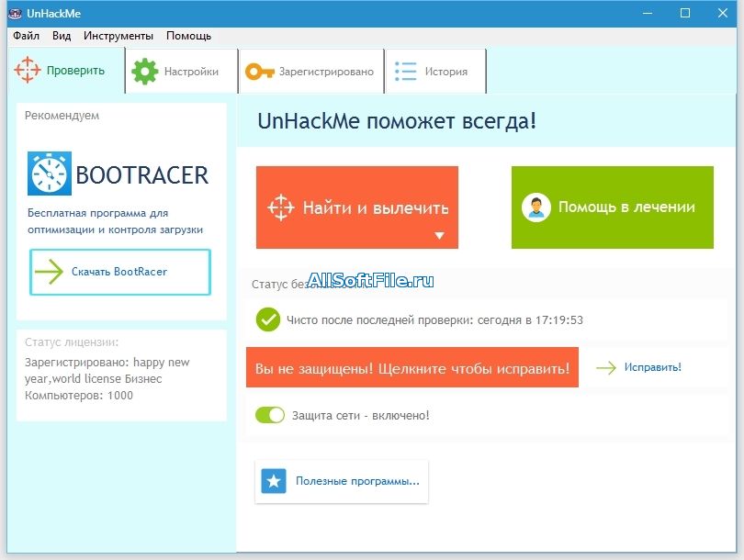
Task: Open the Зарегистрировано tab
Action: click(311, 71)
